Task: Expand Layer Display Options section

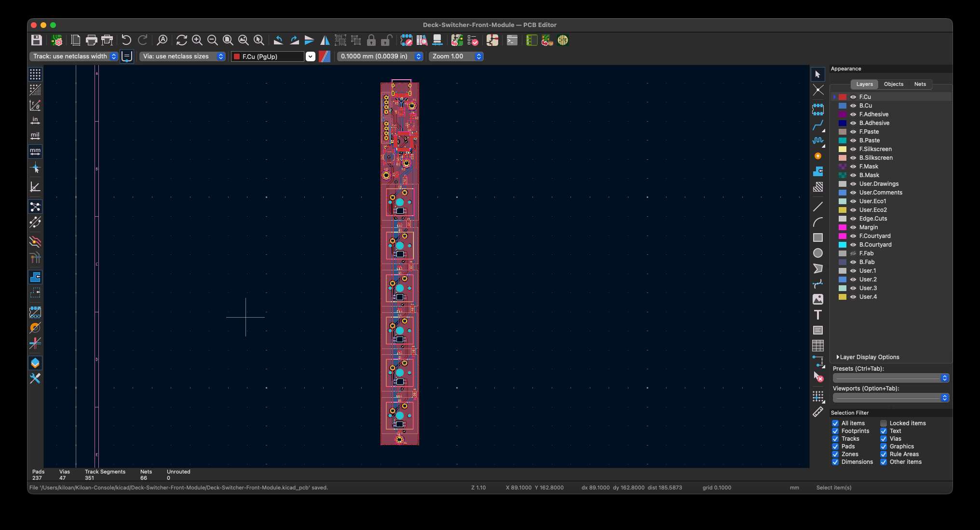Action: point(869,357)
